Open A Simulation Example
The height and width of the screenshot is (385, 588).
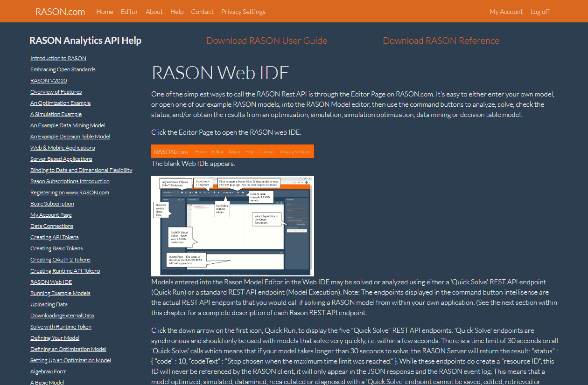pos(56,114)
